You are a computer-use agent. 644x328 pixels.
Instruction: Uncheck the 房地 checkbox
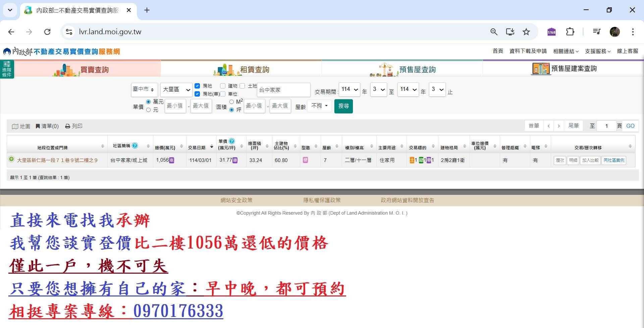coord(197,86)
